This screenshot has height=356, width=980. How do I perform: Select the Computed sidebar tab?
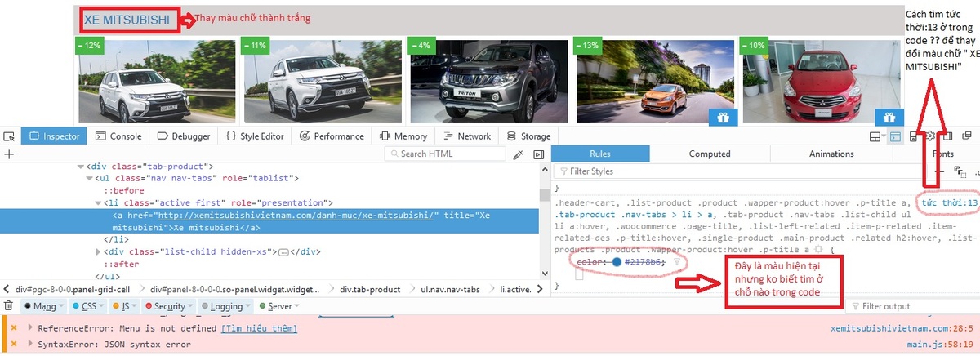[710, 154]
